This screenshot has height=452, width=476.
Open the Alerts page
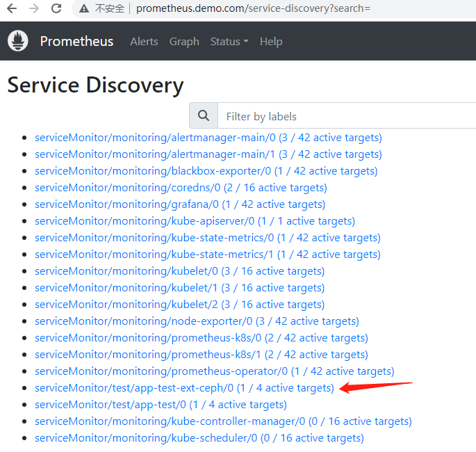[145, 41]
